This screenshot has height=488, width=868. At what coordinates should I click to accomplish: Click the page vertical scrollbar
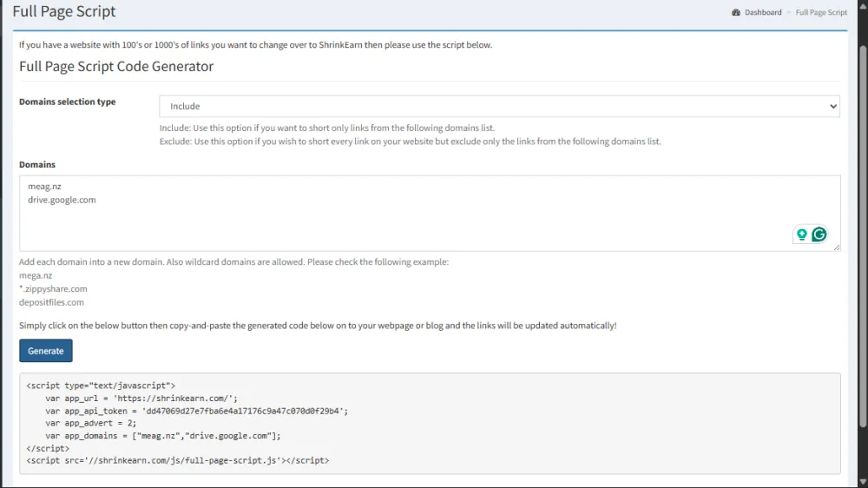[x=863, y=235]
